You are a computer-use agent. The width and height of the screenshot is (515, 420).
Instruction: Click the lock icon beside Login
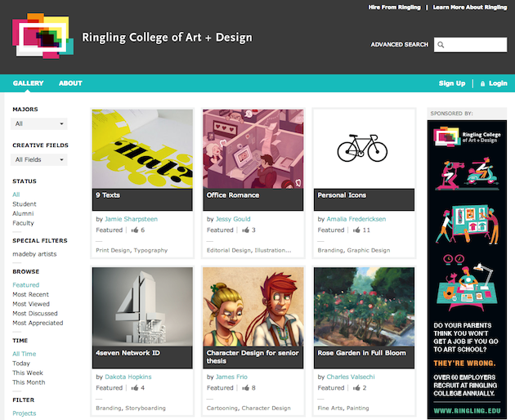point(482,83)
